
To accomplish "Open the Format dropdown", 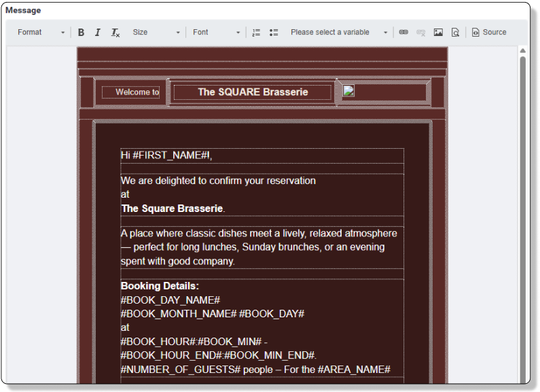I will (41, 33).
